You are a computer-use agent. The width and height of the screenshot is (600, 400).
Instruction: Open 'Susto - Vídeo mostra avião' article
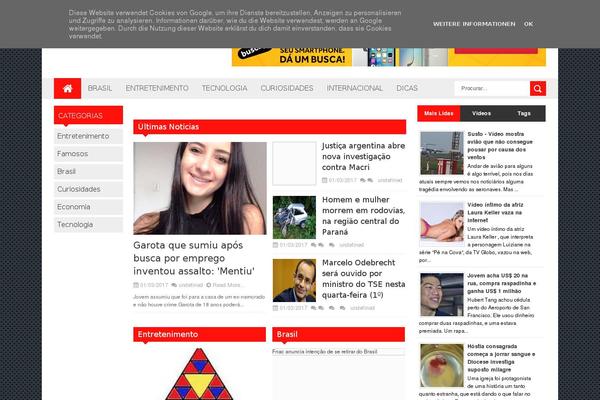(x=500, y=146)
